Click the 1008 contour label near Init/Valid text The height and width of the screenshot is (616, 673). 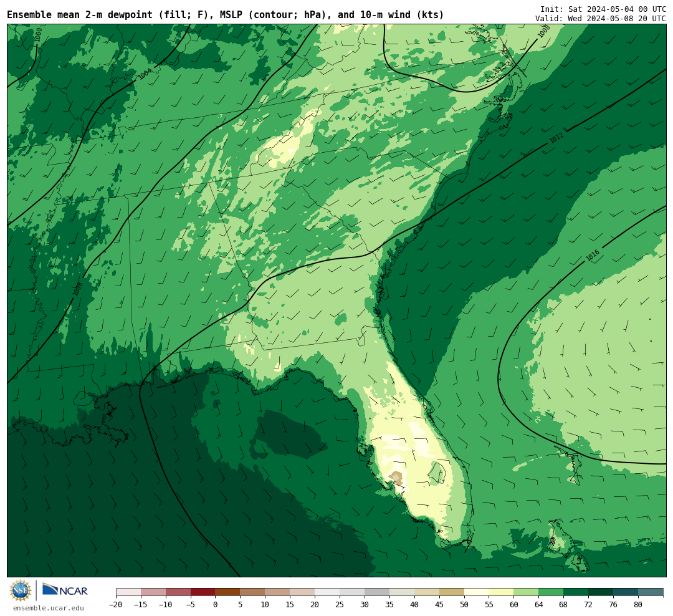544,31
